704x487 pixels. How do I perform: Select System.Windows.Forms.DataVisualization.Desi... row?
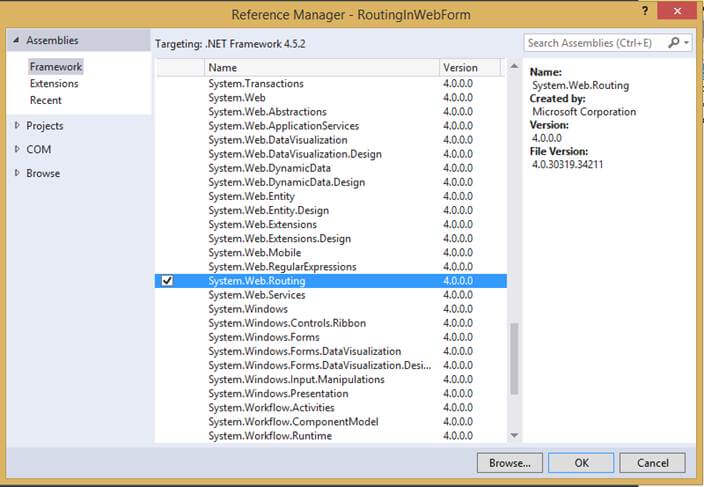coord(331,365)
